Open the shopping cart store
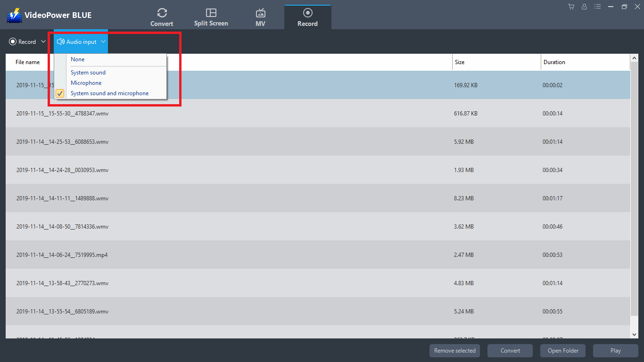 (571, 7)
